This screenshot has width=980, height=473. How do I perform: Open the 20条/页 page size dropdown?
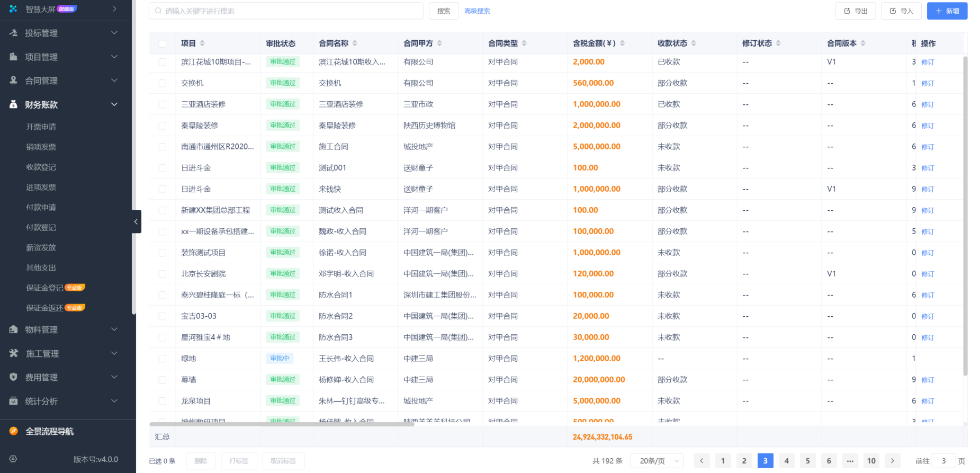point(657,461)
